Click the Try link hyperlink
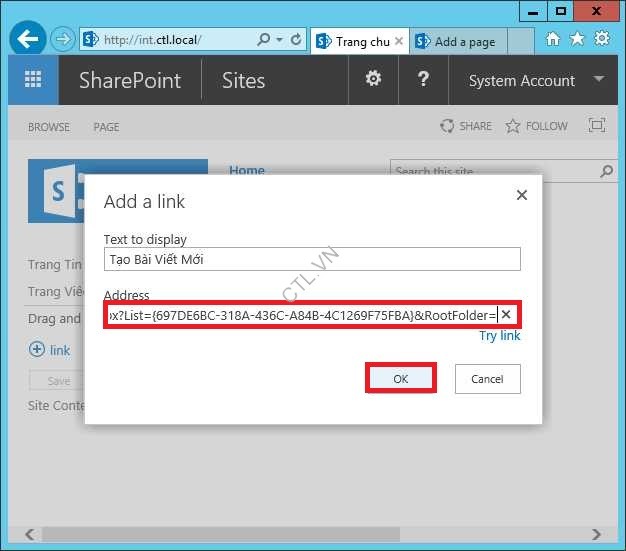The image size is (626, 551). pos(499,336)
